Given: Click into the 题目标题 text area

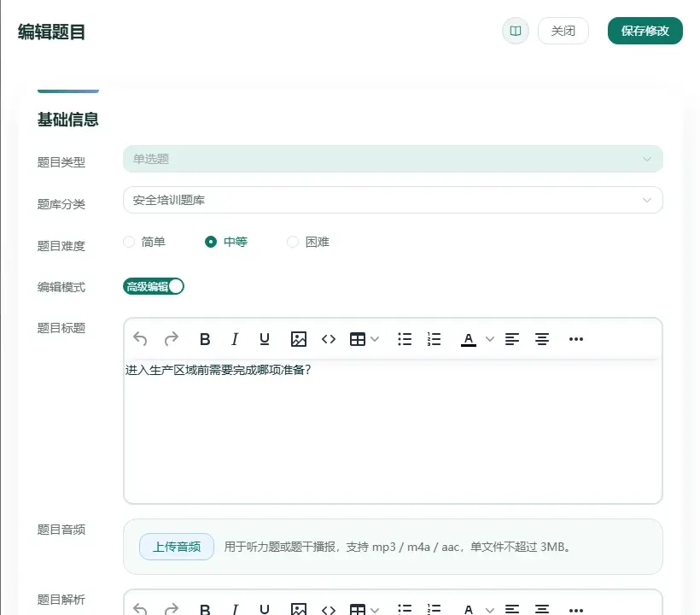Looking at the screenshot, I should click(x=393, y=431).
